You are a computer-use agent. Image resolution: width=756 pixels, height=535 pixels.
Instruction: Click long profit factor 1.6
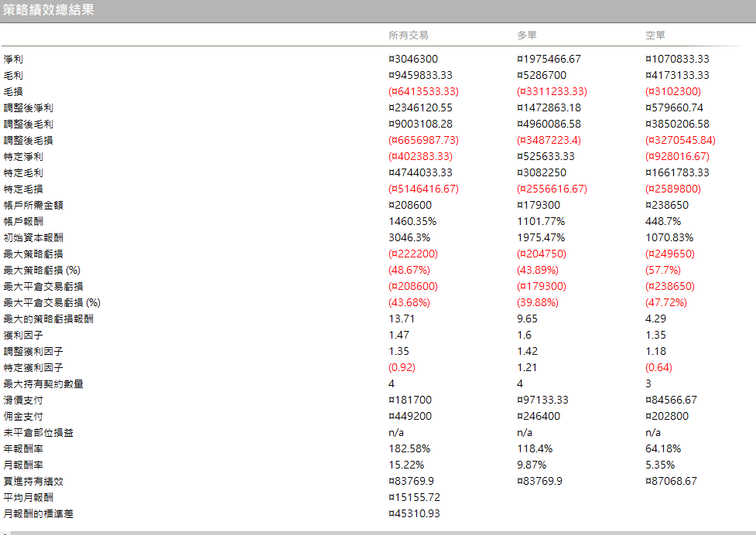point(525,336)
